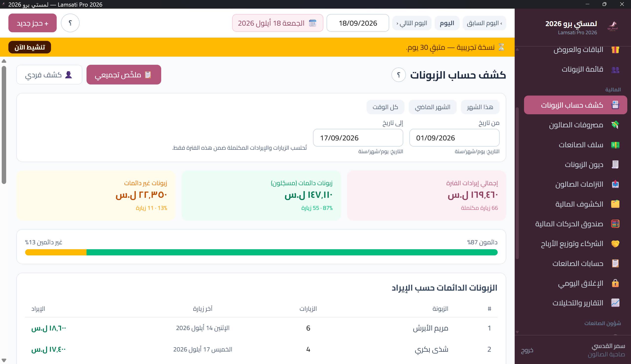The image size is (631, 364).
Task: Click yellow segment of customer ratio bar
Action: point(56,252)
